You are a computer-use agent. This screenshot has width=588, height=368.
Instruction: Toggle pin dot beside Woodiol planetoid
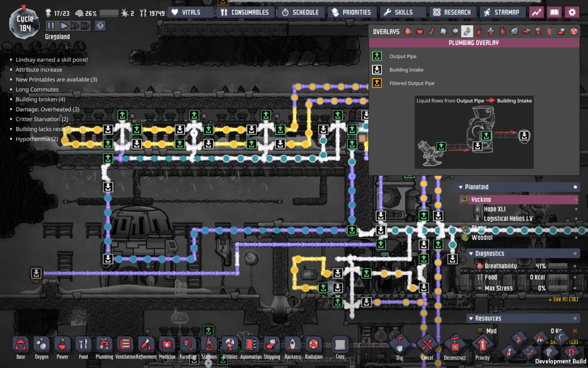576,238
